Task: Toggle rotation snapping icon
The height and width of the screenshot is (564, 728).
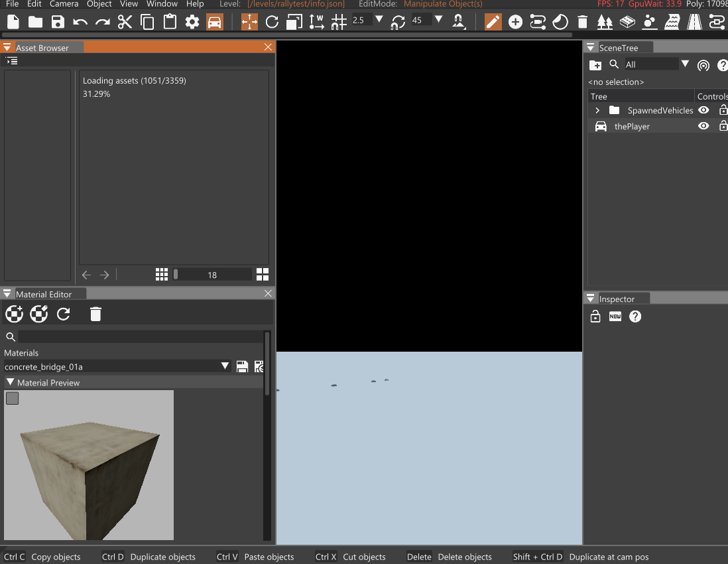Action: 398,22
